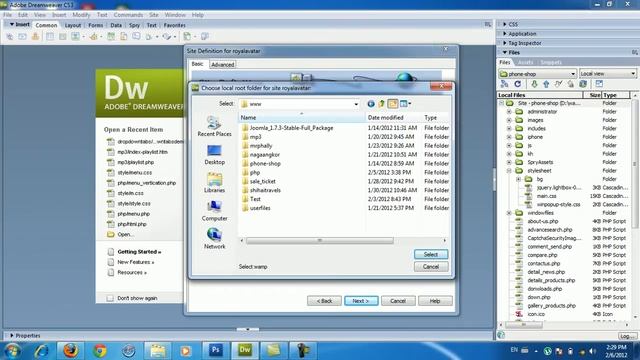
Task: Open the Modify menu
Action: point(81,15)
